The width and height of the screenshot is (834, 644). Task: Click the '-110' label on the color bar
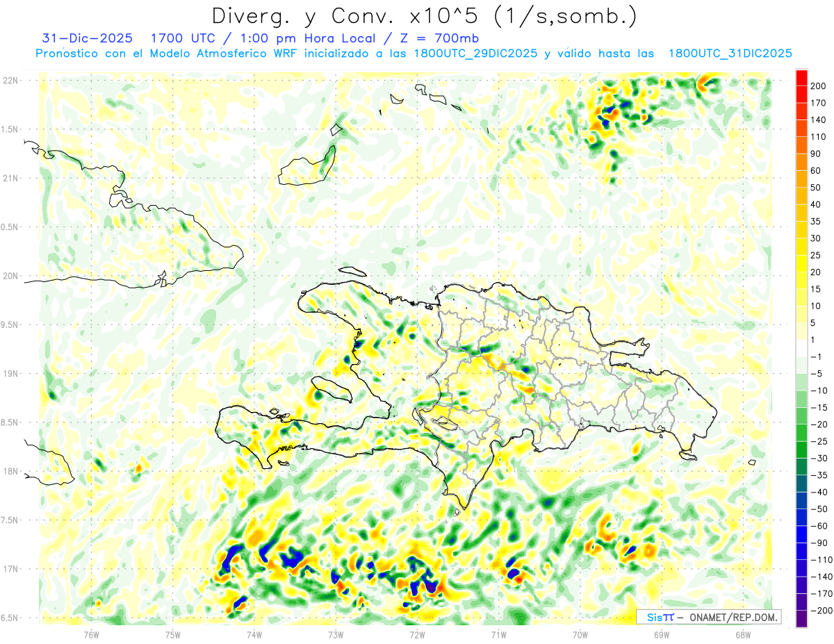[x=820, y=560]
